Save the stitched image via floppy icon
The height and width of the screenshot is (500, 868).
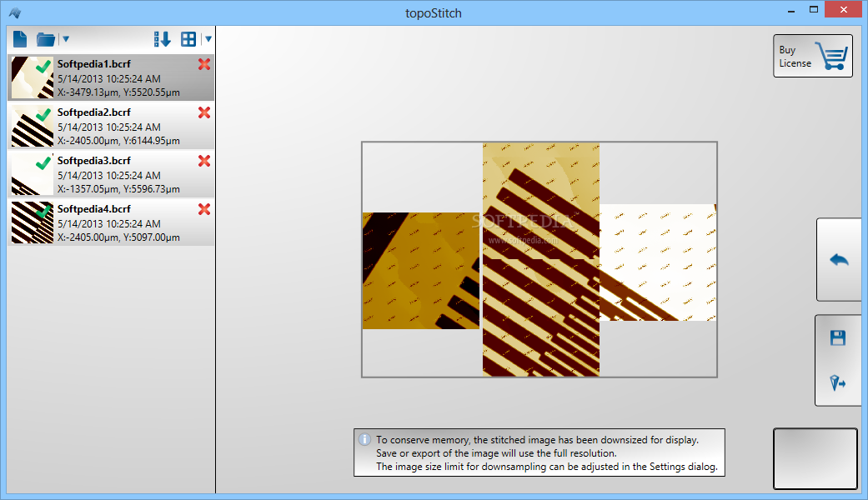click(837, 338)
